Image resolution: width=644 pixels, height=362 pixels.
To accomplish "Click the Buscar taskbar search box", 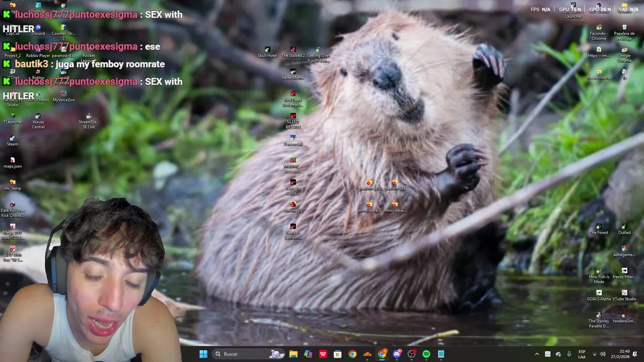I will pos(249,354).
